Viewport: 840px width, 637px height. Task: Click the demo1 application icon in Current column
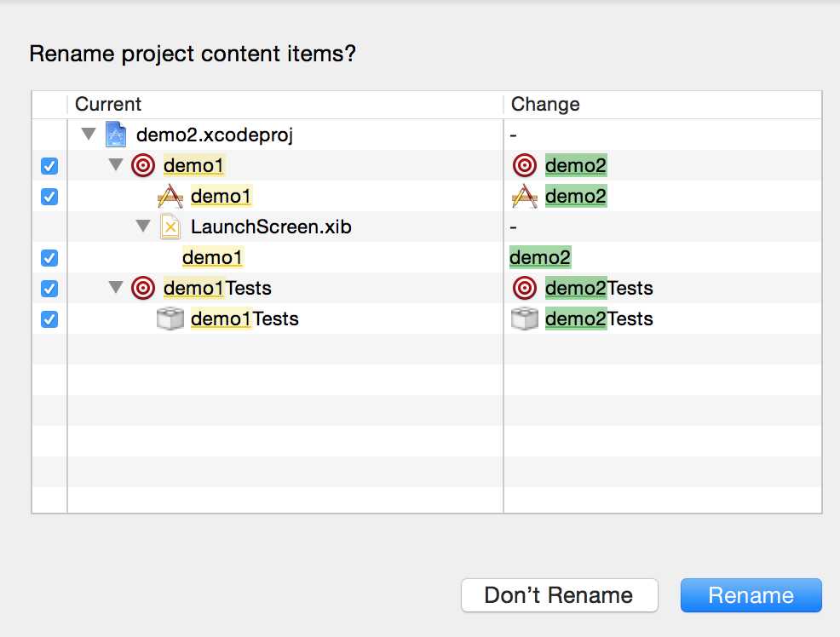[170, 197]
